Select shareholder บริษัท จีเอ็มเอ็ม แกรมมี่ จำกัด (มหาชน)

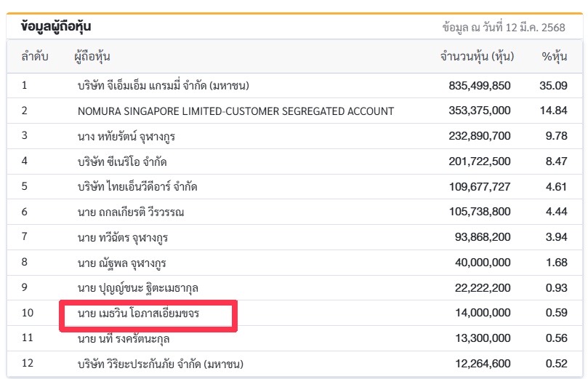163,86
